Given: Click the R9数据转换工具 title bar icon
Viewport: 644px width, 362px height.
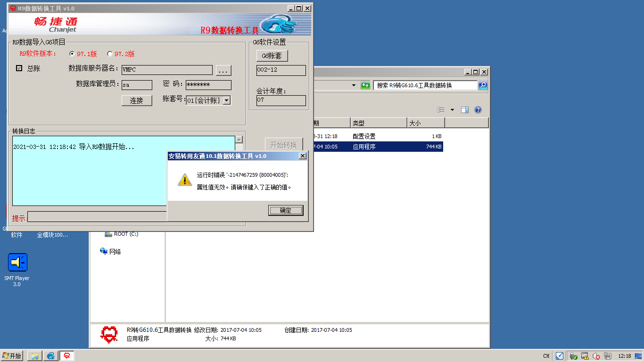Looking at the screenshot, I should (x=13, y=8).
